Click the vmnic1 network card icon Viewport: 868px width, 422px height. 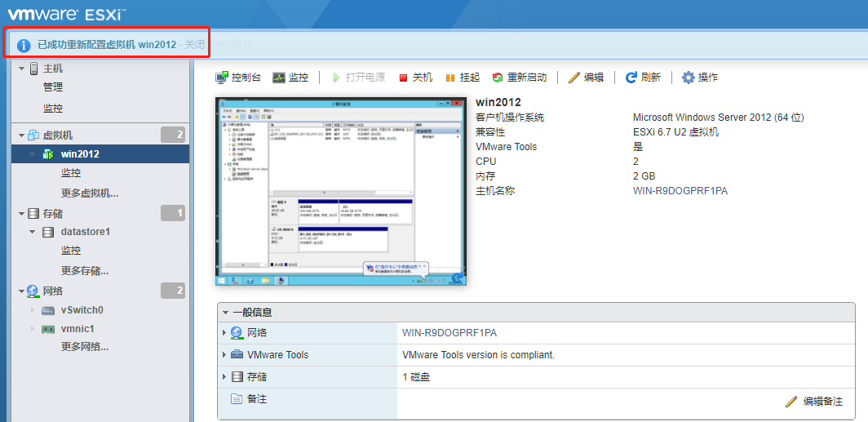click(48, 329)
